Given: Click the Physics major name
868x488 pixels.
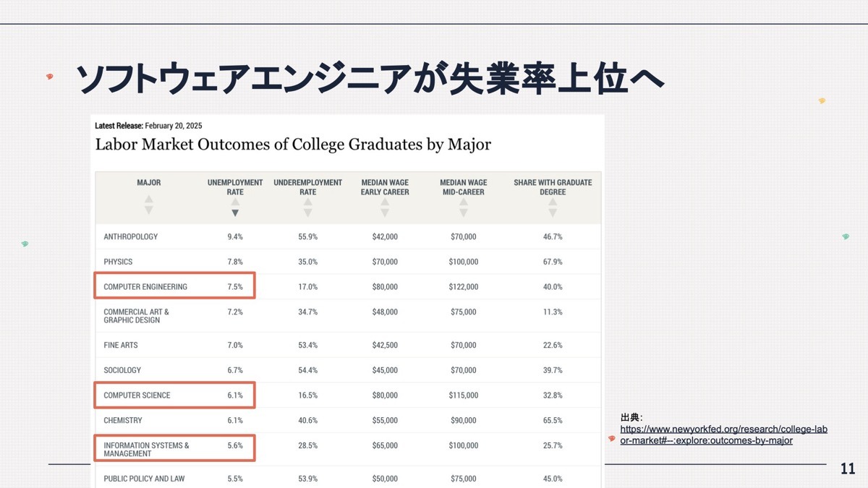Looking at the screenshot, I should coord(118,262).
